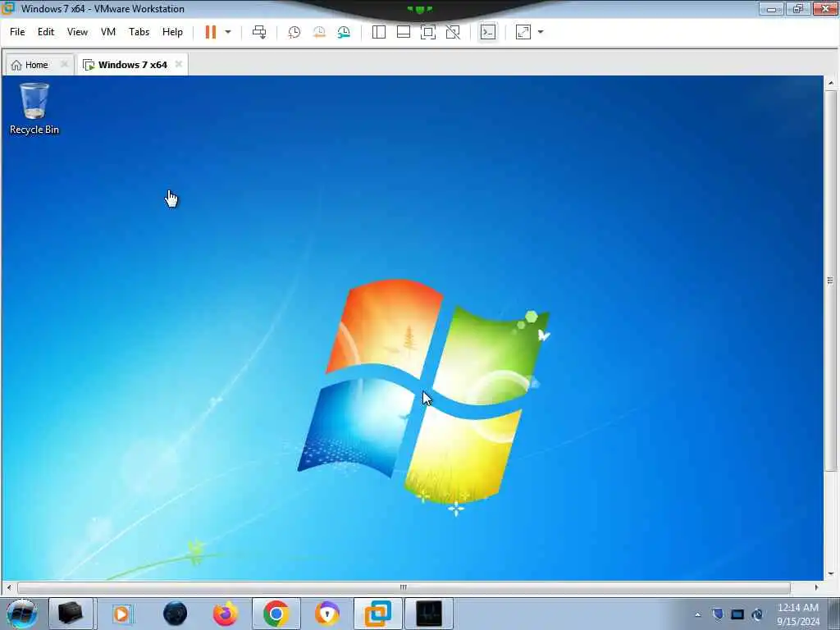Pause the virtual machine with the orange pause button
The height and width of the screenshot is (630, 840).
point(211,32)
